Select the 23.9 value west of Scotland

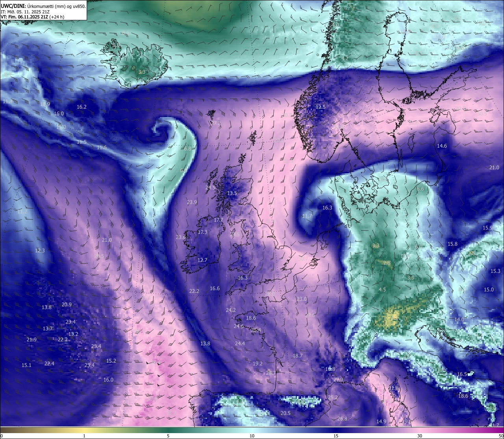click(x=192, y=202)
